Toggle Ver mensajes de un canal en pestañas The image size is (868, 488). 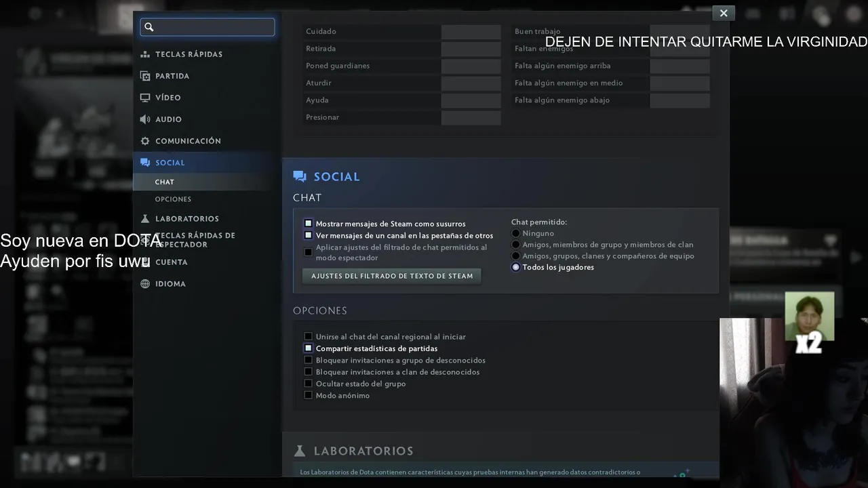(x=309, y=235)
